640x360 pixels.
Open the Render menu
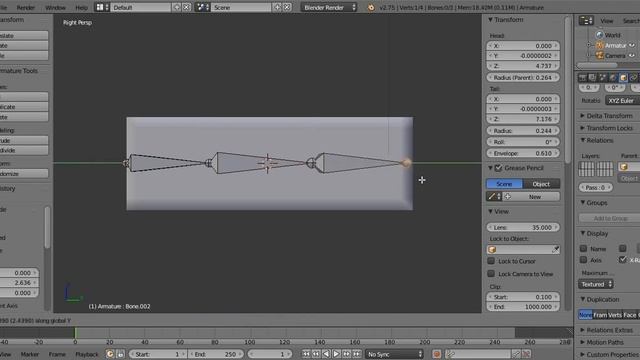coord(26,7)
